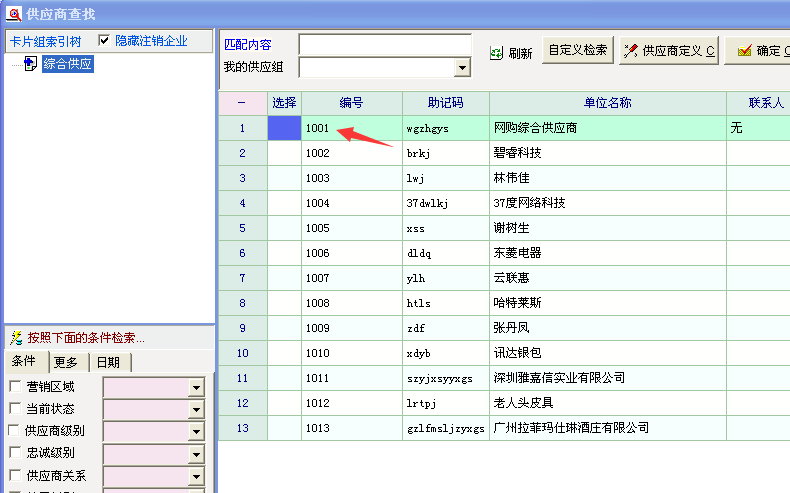The width and height of the screenshot is (790, 493).
Task: Expand the 当前状态 dropdown list
Action: coord(196,409)
